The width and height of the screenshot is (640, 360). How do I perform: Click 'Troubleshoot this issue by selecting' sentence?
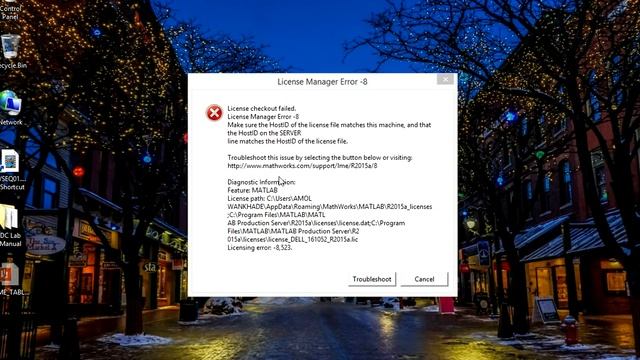(320, 158)
